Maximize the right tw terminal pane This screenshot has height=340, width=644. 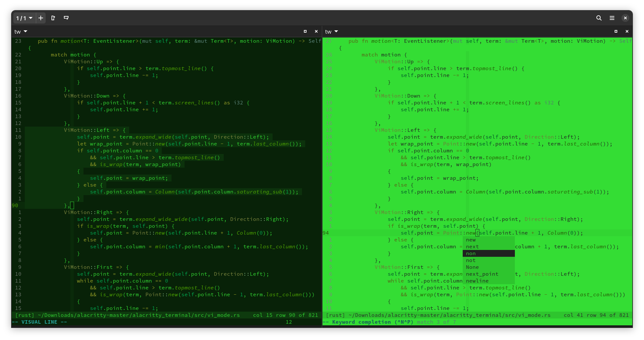pyautogui.click(x=616, y=31)
